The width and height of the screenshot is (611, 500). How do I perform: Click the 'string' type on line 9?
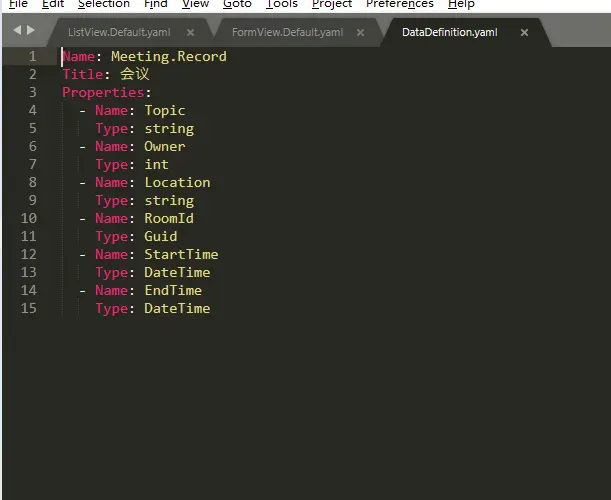point(169,201)
